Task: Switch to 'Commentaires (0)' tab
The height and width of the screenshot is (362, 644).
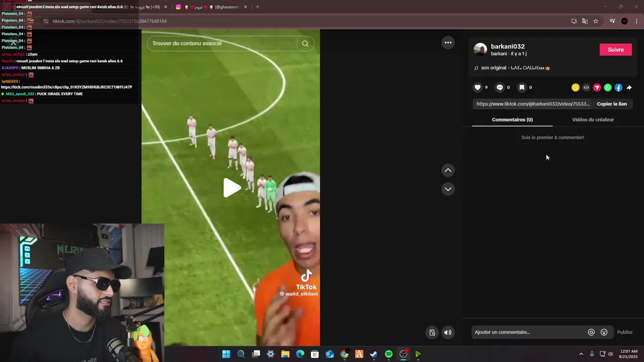Action: click(x=512, y=120)
